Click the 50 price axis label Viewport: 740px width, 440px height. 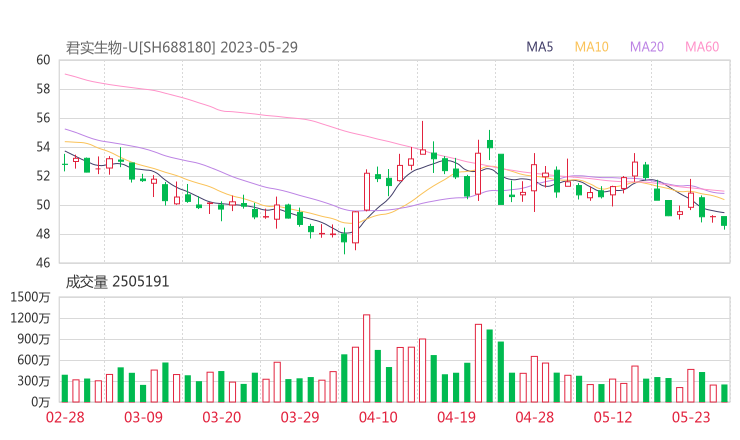pyautogui.click(x=43, y=205)
